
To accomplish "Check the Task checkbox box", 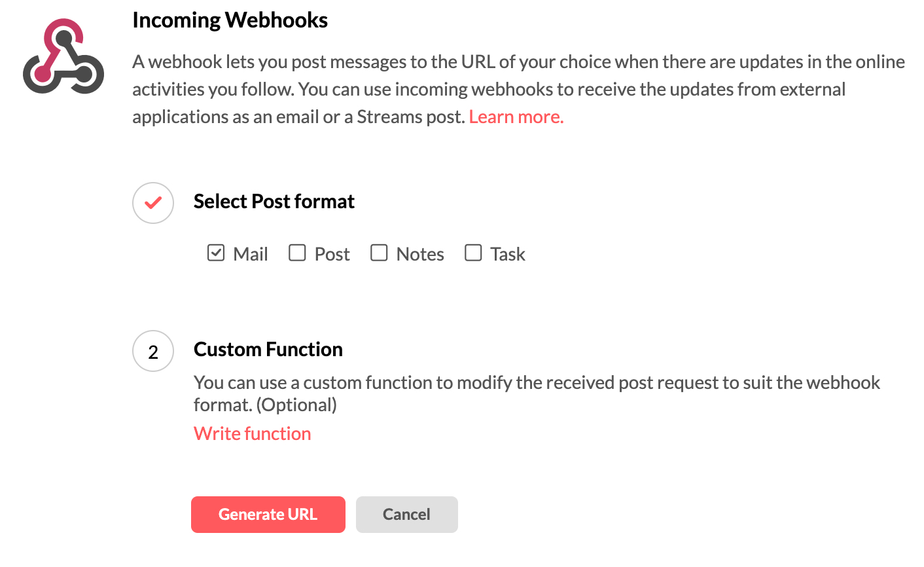I will coord(473,253).
